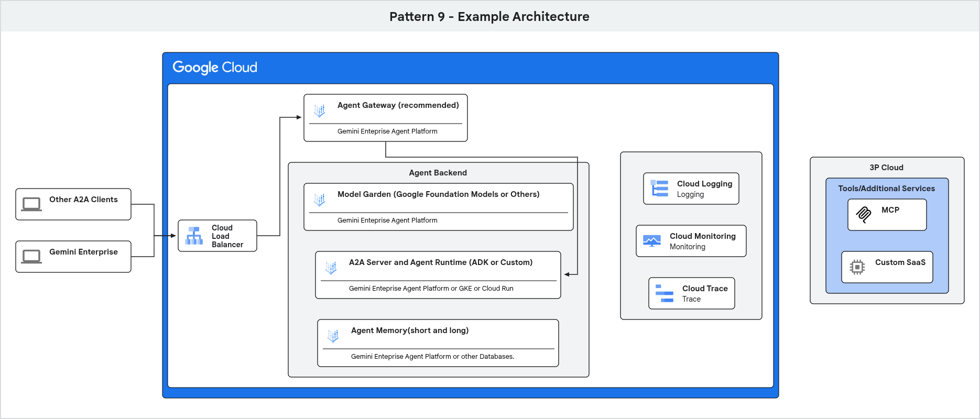Click the Model Garden platform icon
980x419 pixels.
click(320, 200)
